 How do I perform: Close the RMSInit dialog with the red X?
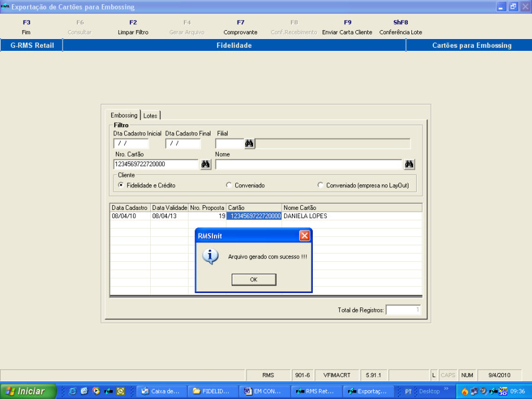(304, 235)
